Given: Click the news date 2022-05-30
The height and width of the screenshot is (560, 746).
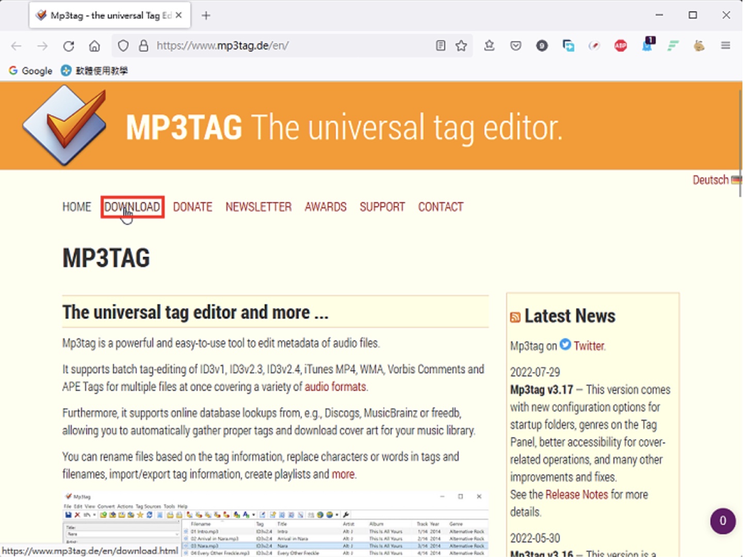Looking at the screenshot, I should pyautogui.click(x=538, y=540).
